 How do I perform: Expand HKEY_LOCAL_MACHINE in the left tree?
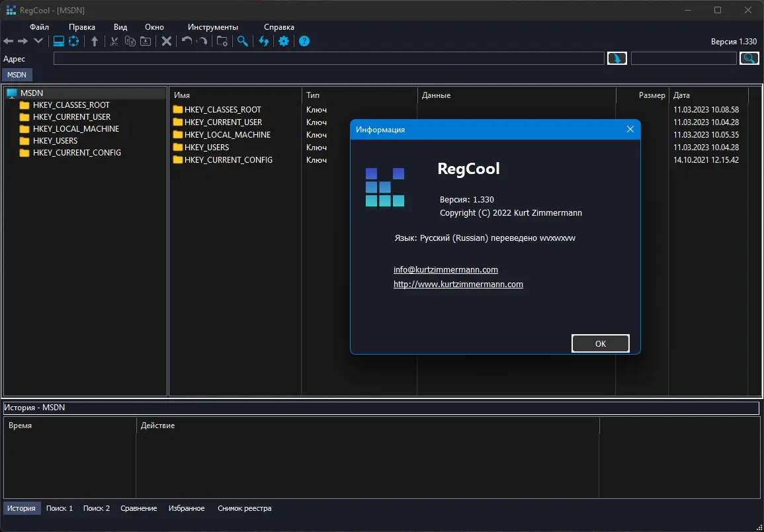pos(75,129)
